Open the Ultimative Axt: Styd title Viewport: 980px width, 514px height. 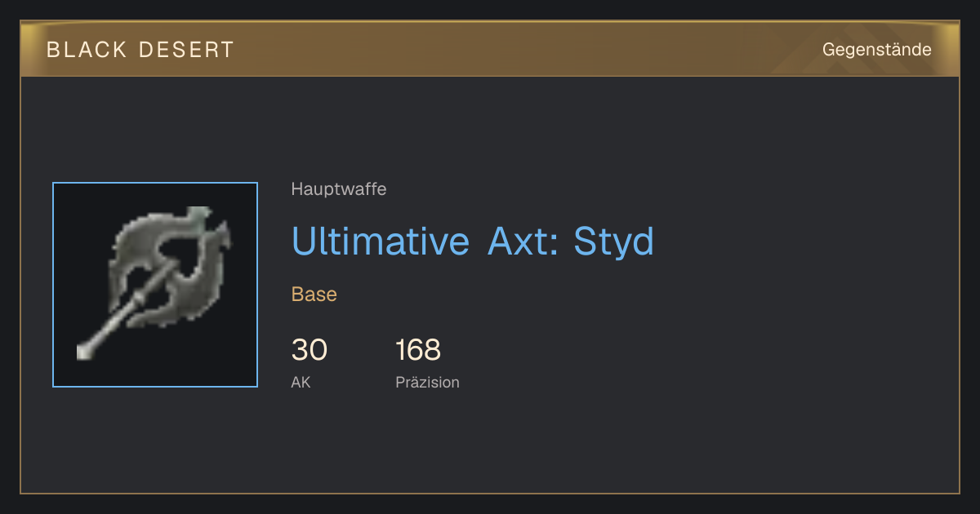tap(473, 241)
